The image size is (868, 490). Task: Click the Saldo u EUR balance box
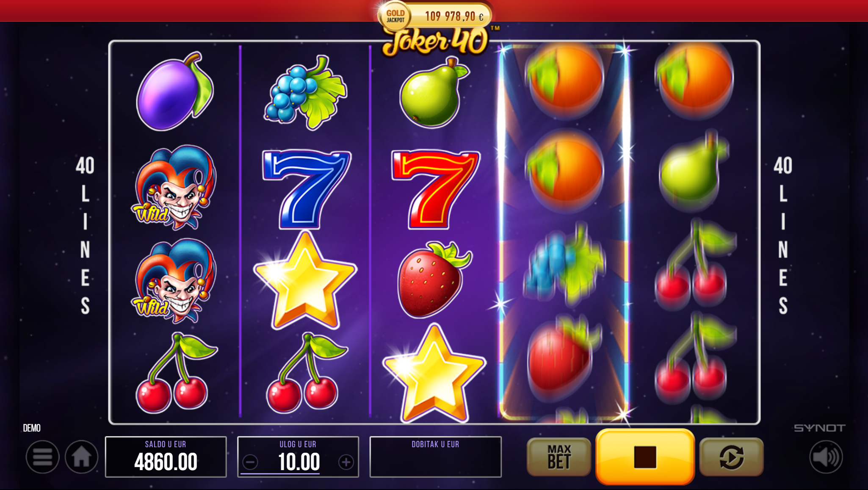click(166, 457)
